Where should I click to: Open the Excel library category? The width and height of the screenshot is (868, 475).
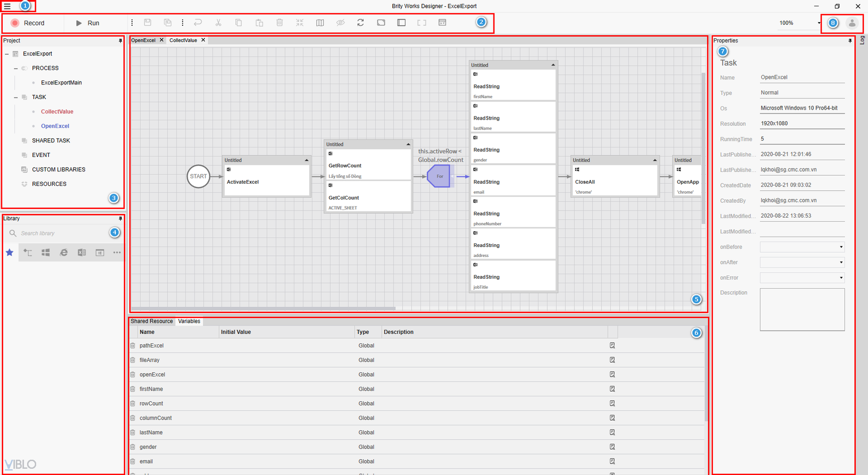tap(82, 253)
